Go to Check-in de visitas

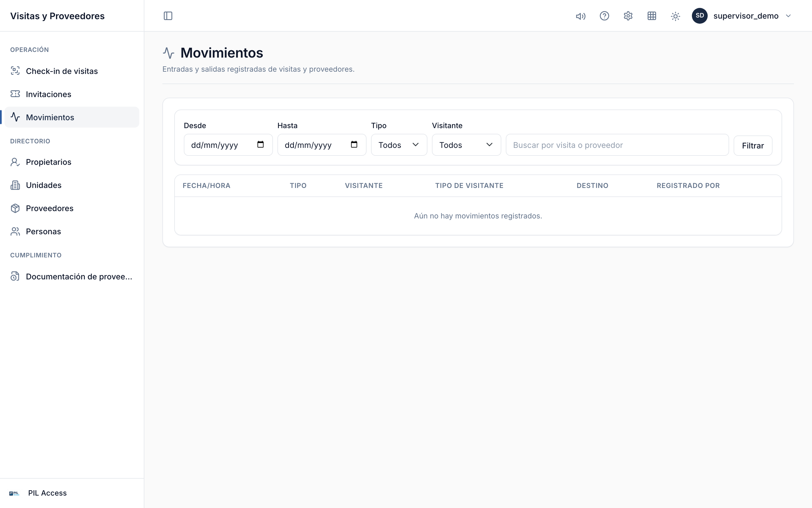point(72,71)
